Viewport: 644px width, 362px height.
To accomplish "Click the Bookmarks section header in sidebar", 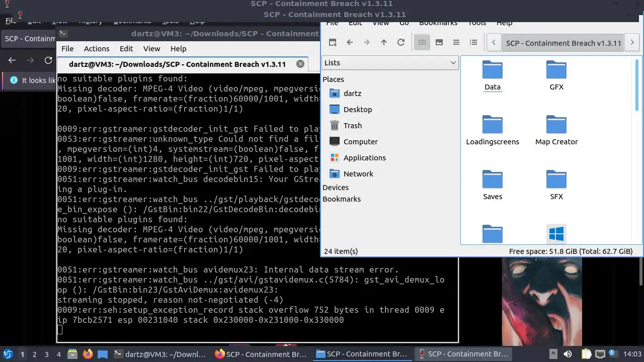I will tap(342, 199).
